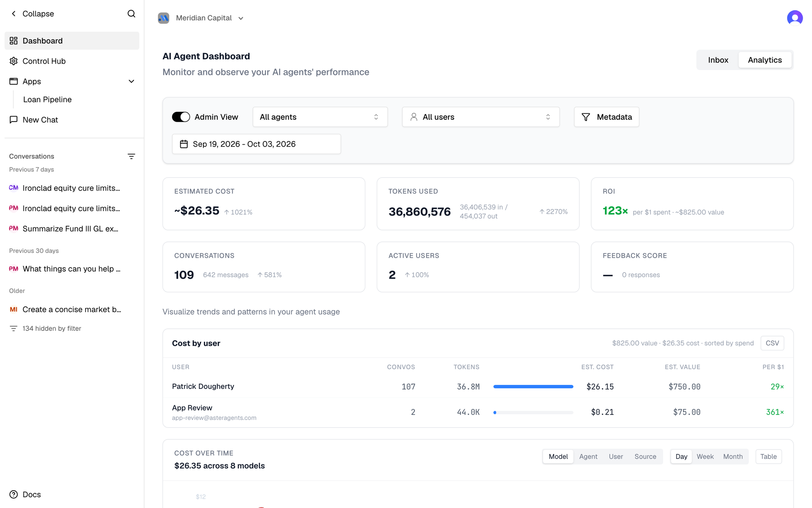Screen dimensions: 812x508
Task: Click the hidden-by-filter lines icon
Action: (x=14, y=328)
